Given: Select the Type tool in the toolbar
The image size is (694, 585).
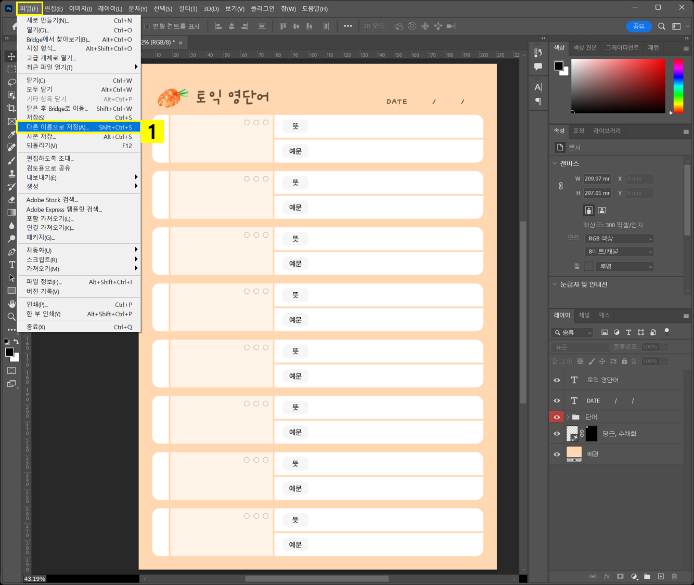Looking at the screenshot, I should pyautogui.click(x=11, y=265).
